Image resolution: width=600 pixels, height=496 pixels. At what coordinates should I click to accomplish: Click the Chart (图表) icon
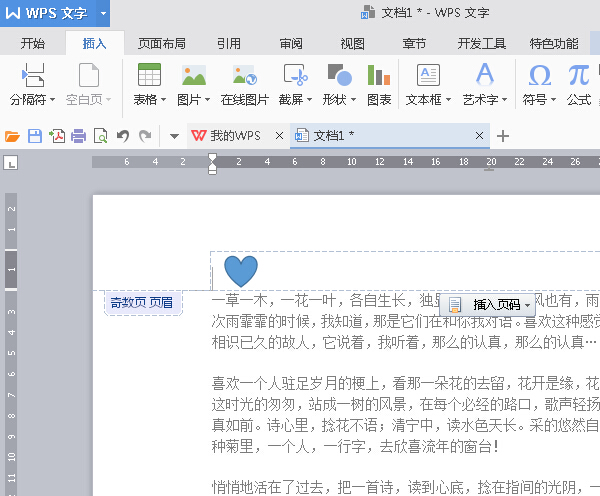(x=379, y=75)
